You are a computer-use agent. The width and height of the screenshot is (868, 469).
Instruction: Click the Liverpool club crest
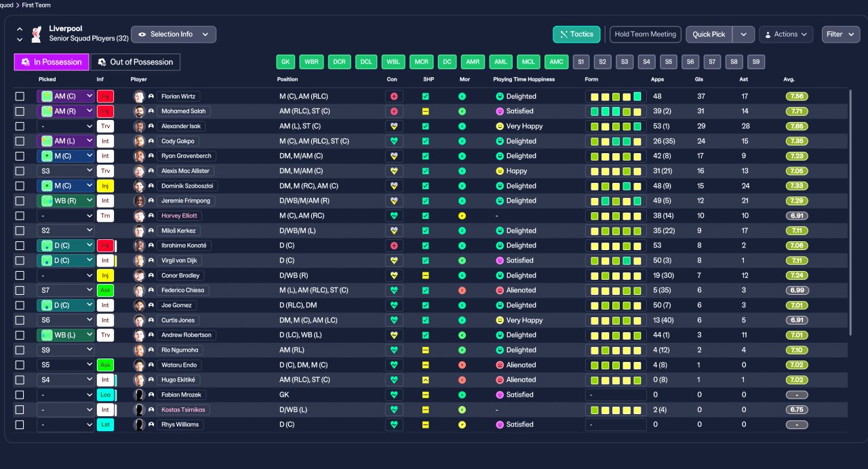tap(37, 34)
